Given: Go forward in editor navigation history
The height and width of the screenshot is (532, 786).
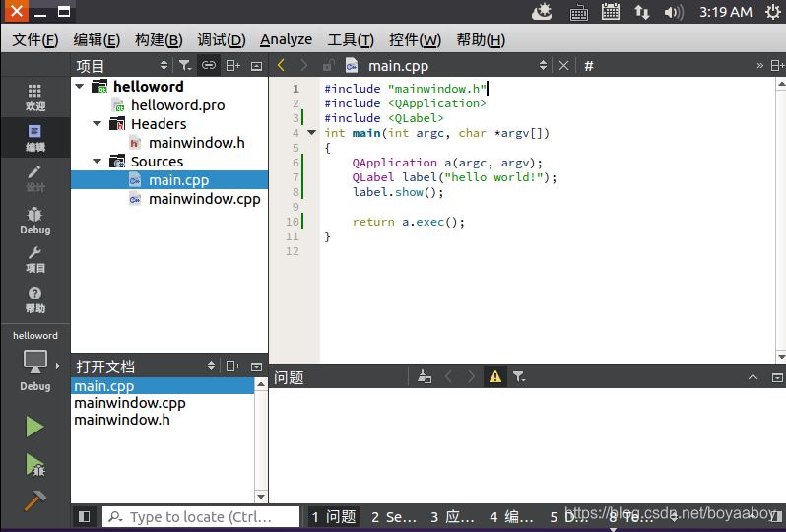Looking at the screenshot, I should pyautogui.click(x=303, y=65).
